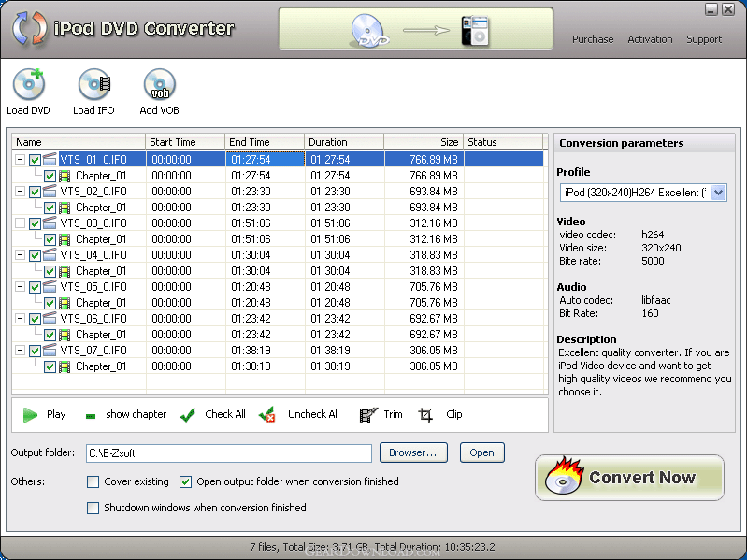Click the Uncheck All icon
The width and height of the screenshot is (747, 560).
tap(266, 414)
